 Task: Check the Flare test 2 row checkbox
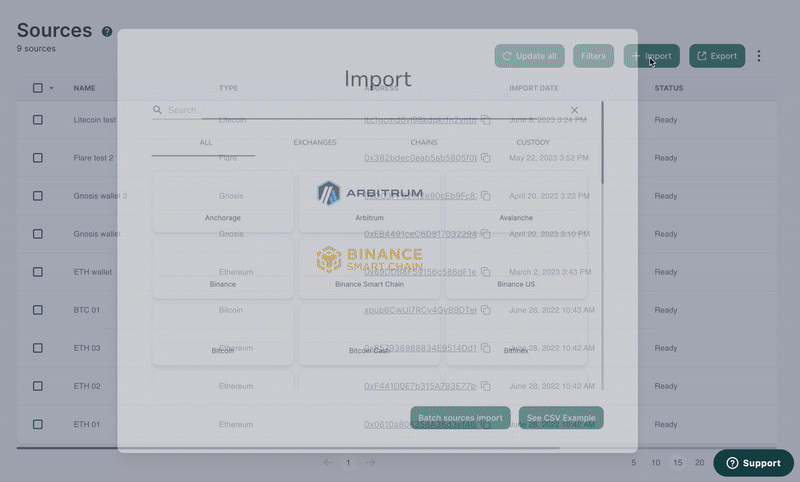38,158
